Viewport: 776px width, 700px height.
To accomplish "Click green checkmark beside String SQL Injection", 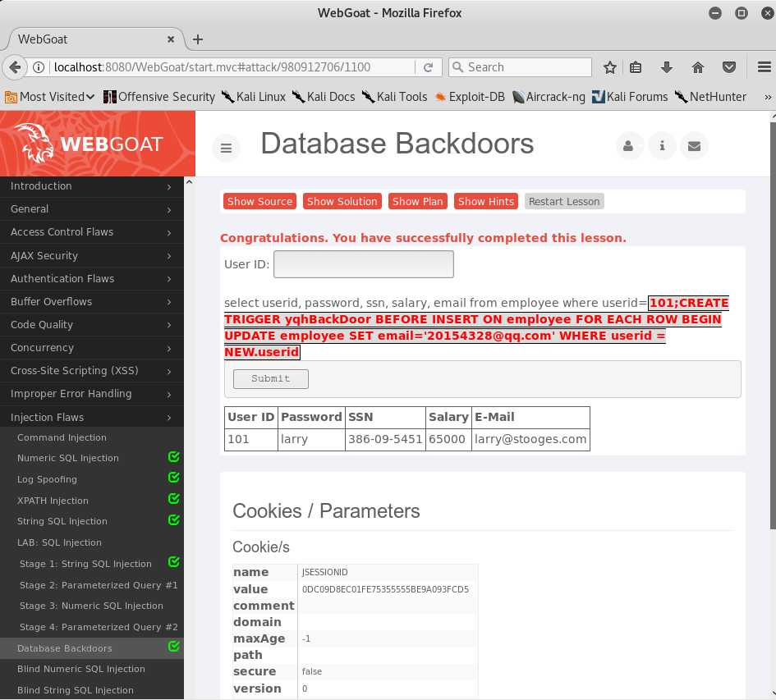I will [174, 520].
